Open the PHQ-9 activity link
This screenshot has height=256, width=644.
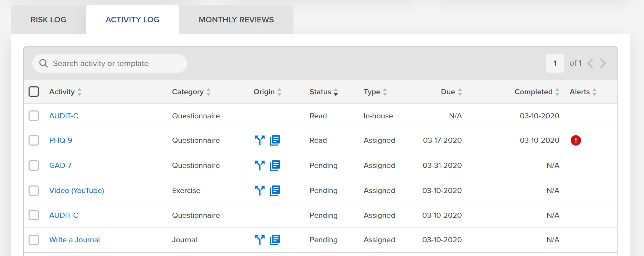click(x=61, y=140)
